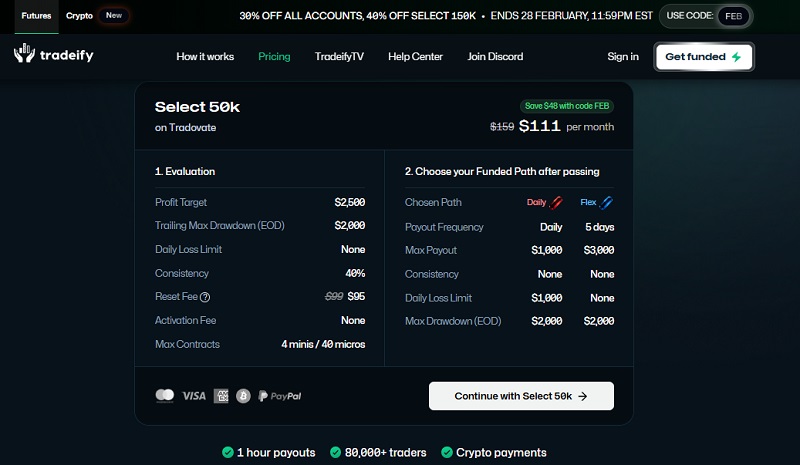Click the struck-through $159 price
Screen dimensions: 800x465
(502, 127)
